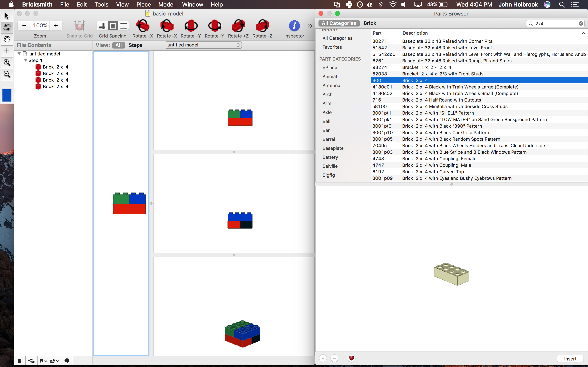Screen dimensions: 588x367
Task: Clear the 2x4 search field
Action: 580,23
